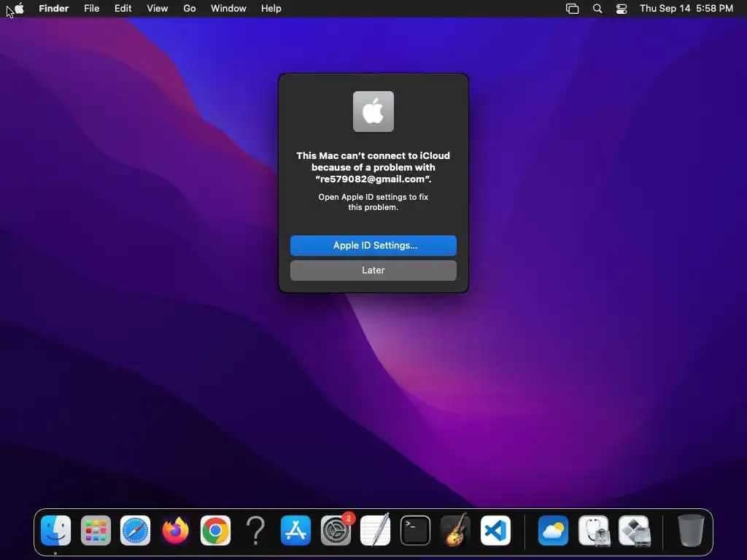Screen dimensions: 747x560
Task: Open the Edit menu
Action: (x=123, y=9)
